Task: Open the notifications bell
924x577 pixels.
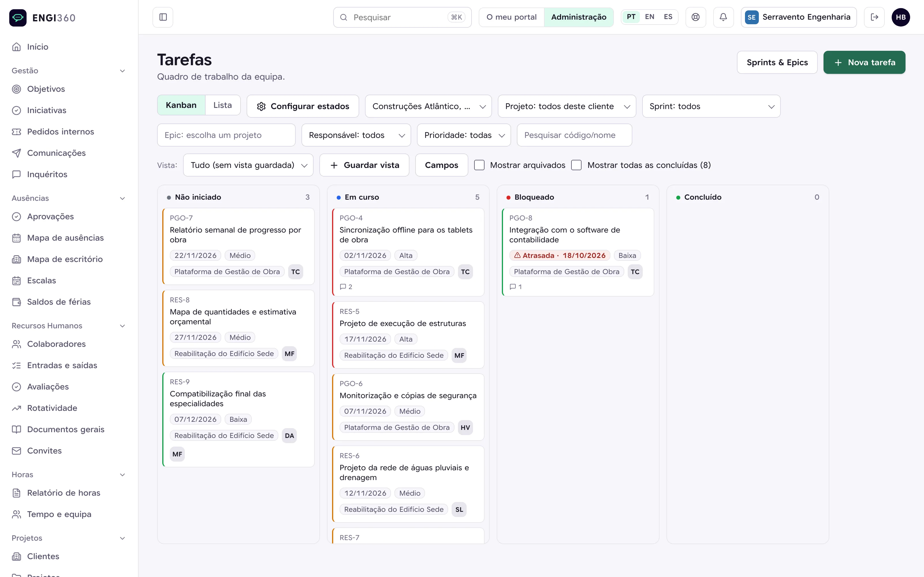Action: pyautogui.click(x=723, y=17)
